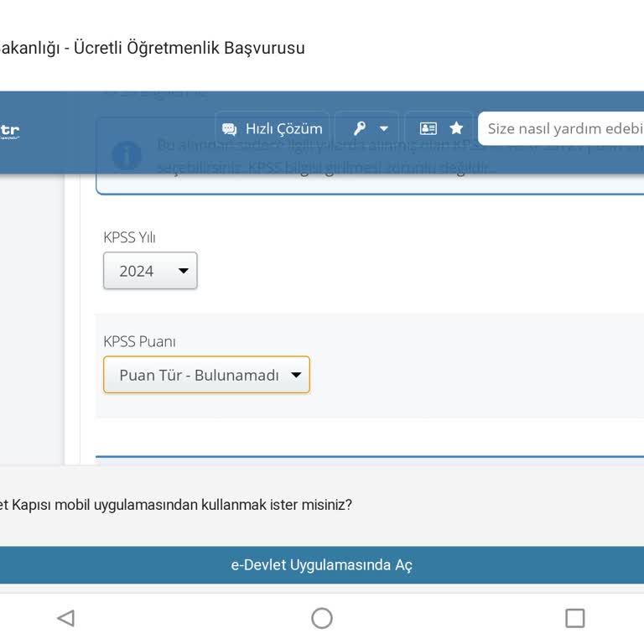Viewport: 644px width, 644px height.
Task: Click the KPSS Yılı label
Action: (129, 237)
